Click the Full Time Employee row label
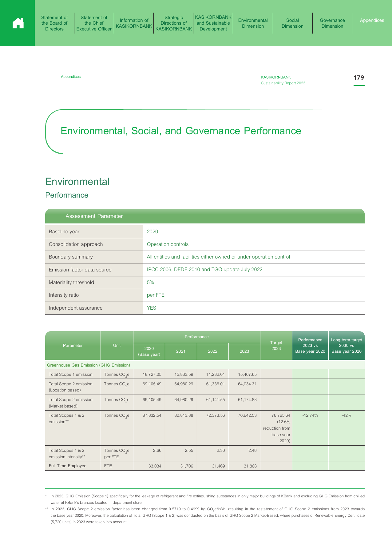 68,466
